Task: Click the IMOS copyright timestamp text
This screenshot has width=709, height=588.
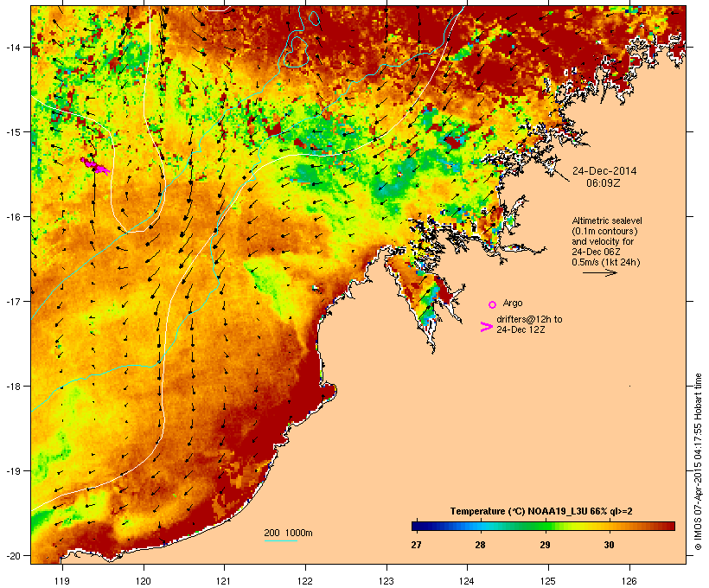Action: click(x=698, y=462)
